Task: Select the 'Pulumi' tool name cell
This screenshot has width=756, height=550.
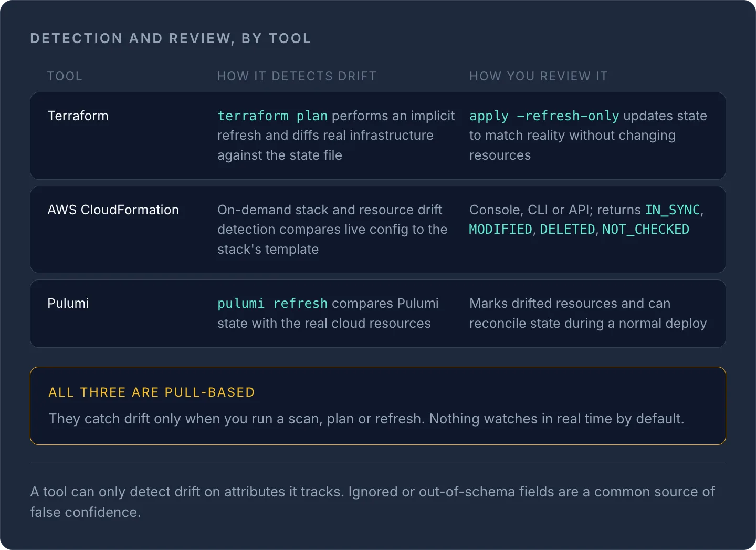Action: click(x=68, y=303)
